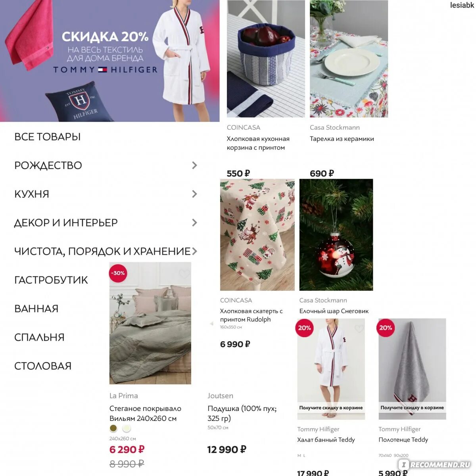Click small left arrow beside Rudolph tablecloth
Viewport: 476px width, 476px height.
click(211, 324)
